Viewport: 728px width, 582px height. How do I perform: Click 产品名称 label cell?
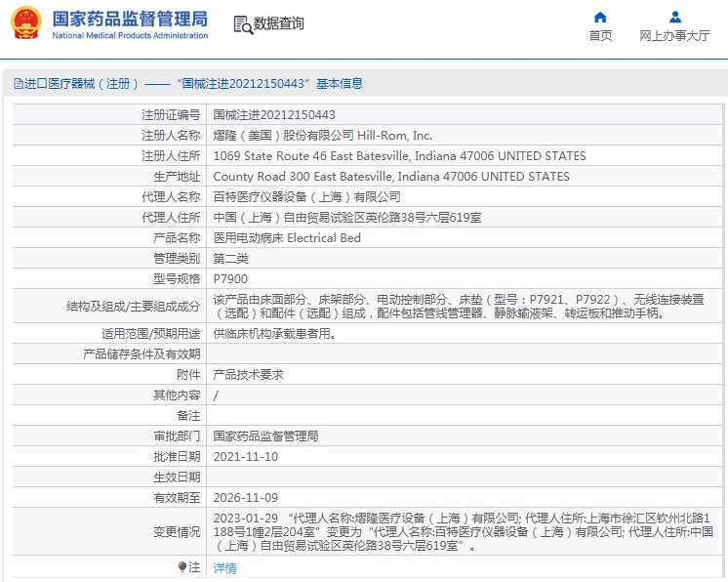tap(109, 237)
